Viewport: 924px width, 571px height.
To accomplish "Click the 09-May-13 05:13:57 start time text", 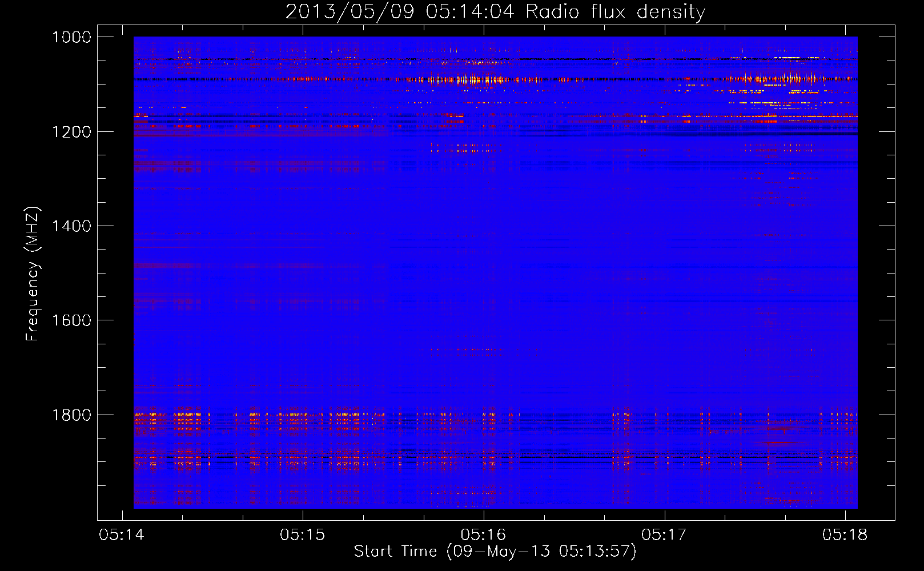I will (541, 552).
